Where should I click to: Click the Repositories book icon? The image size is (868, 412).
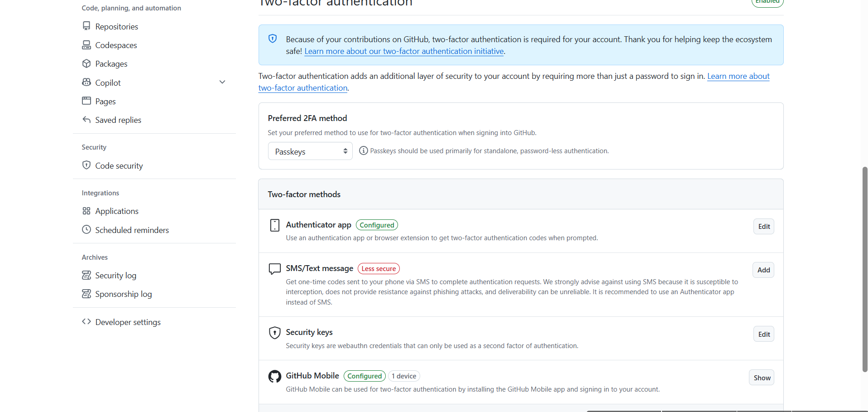(86, 26)
